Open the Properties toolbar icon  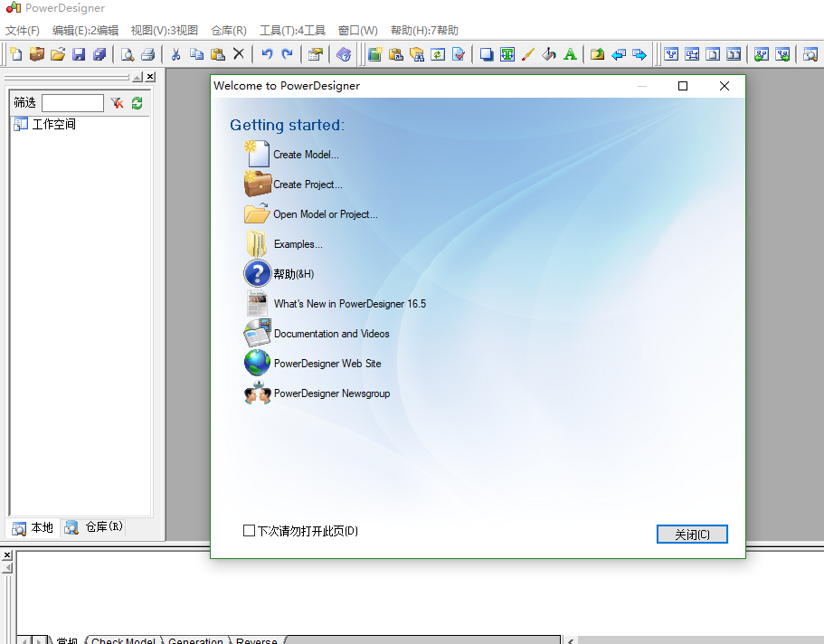[316, 54]
